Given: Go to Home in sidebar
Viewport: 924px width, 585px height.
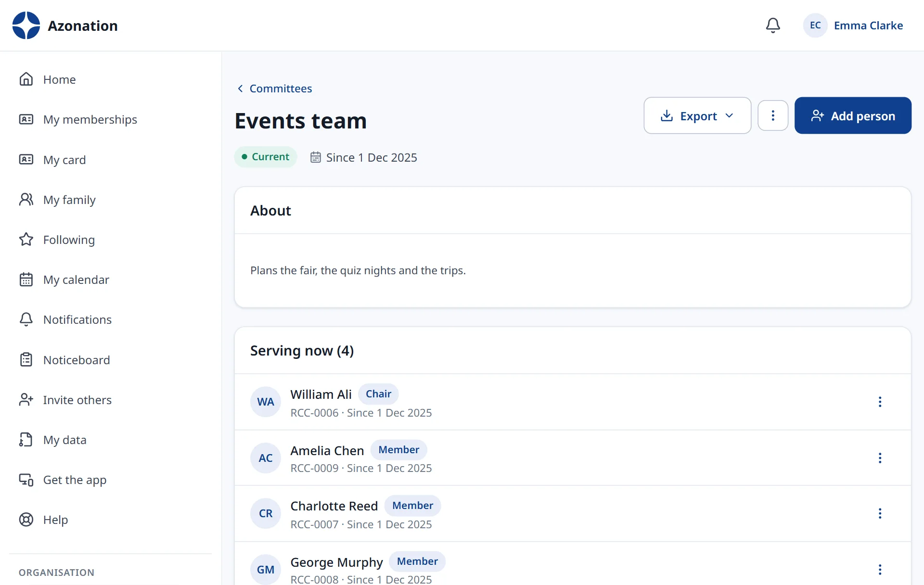Looking at the screenshot, I should point(110,79).
